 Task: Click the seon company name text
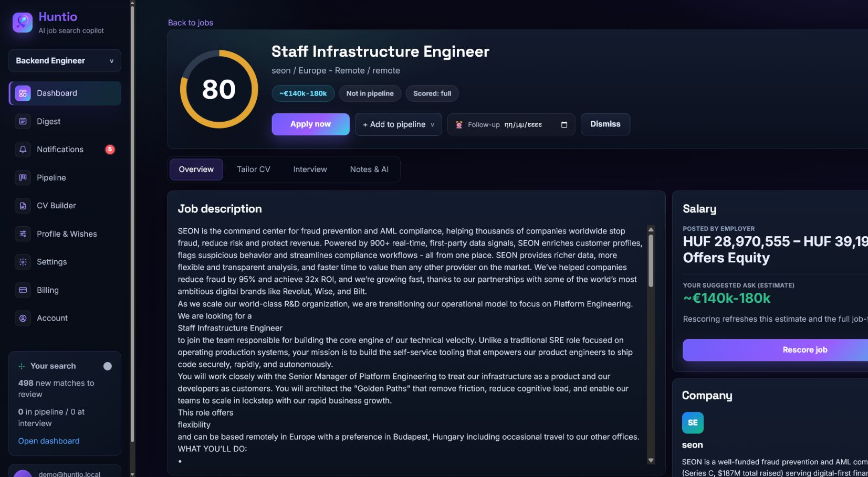tap(692, 445)
